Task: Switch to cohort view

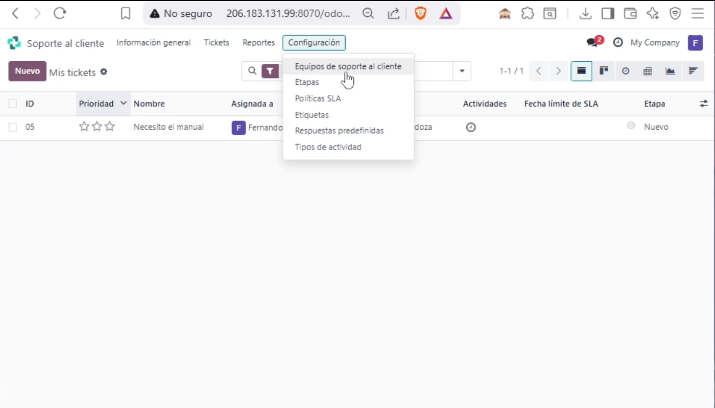Action: 693,71
